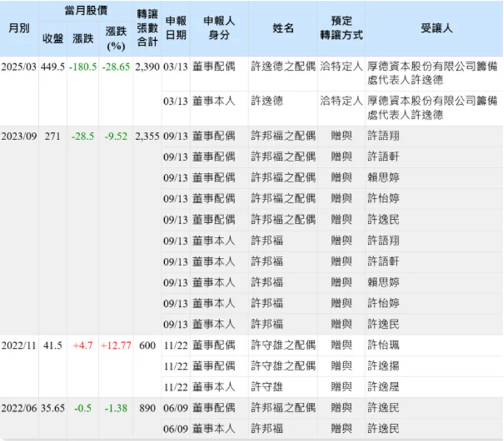The width and height of the screenshot is (504, 441).
Task: Select the +12.77 percent change value
Action: (x=116, y=346)
